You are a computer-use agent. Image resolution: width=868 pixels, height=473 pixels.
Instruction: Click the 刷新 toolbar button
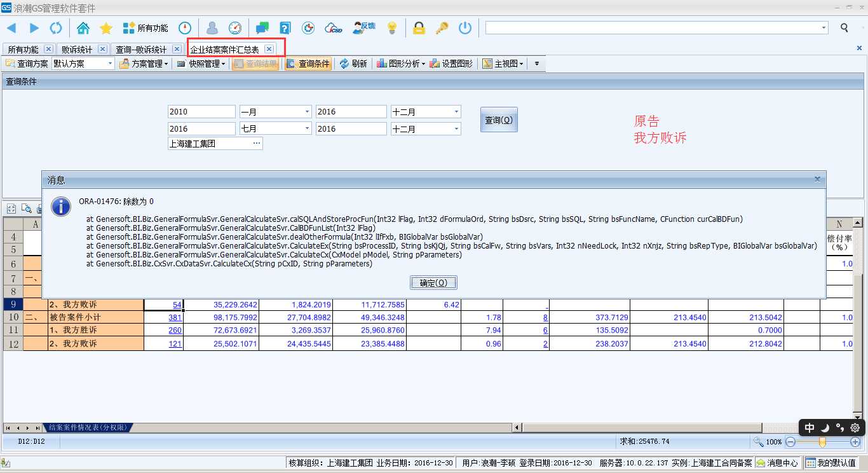pos(353,64)
